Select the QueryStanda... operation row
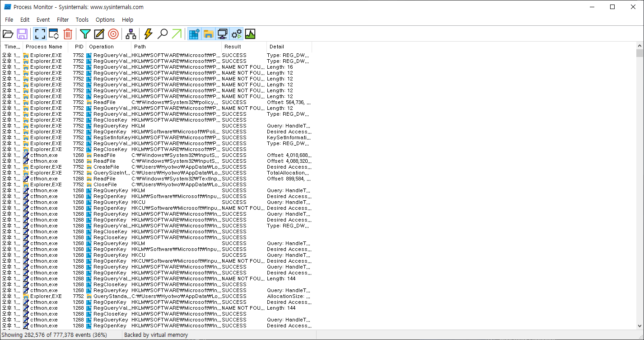Screen dimensions: 644x340 click(x=156, y=296)
